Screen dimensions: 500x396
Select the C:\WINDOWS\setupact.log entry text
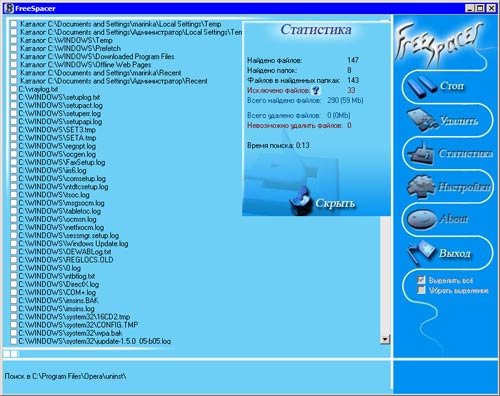click(60, 105)
